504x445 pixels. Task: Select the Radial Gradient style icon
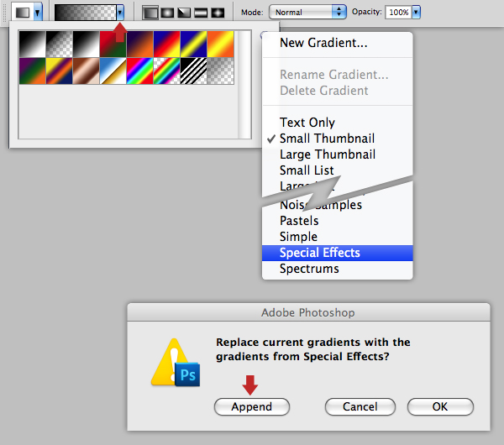(x=167, y=13)
